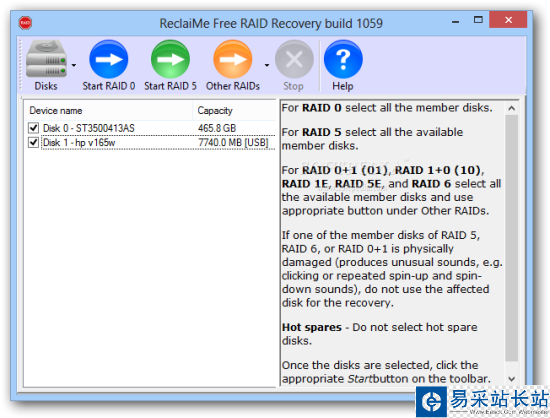Minimize the ReclaiMe window
This screenshot has width=550, height=418.
pos(455,21)
